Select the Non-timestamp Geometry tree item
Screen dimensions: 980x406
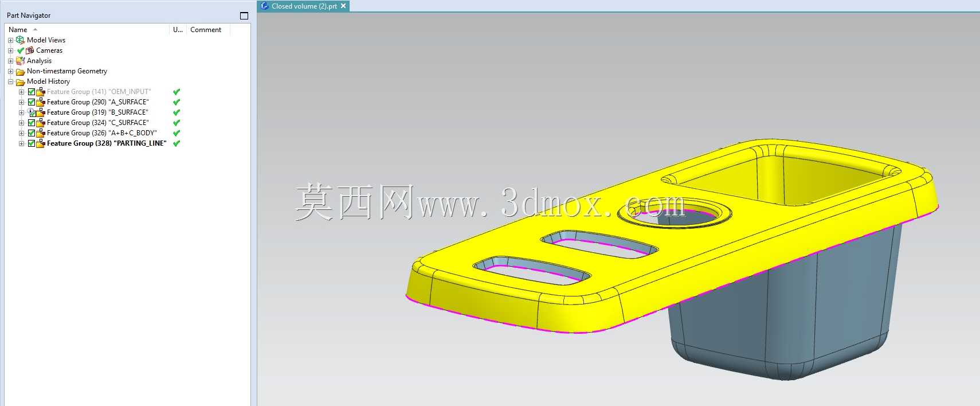[x=67, y=71]
